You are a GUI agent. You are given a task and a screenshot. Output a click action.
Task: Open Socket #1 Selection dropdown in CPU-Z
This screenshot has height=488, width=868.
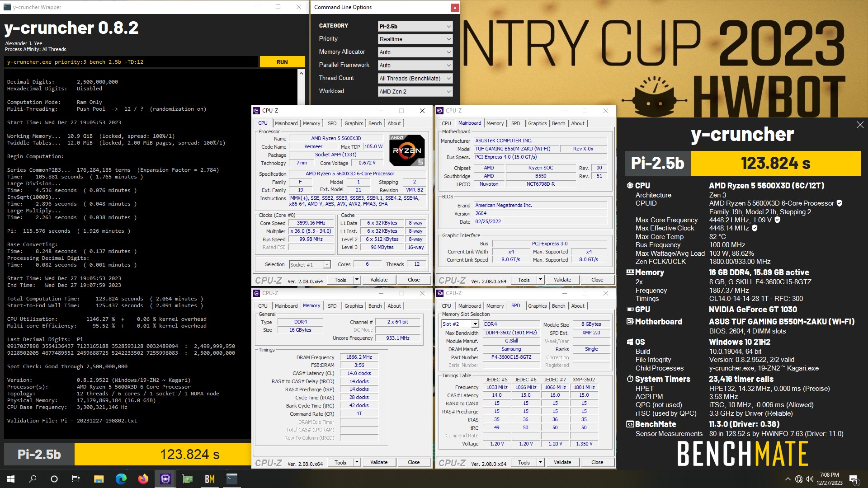click(310, 264)
